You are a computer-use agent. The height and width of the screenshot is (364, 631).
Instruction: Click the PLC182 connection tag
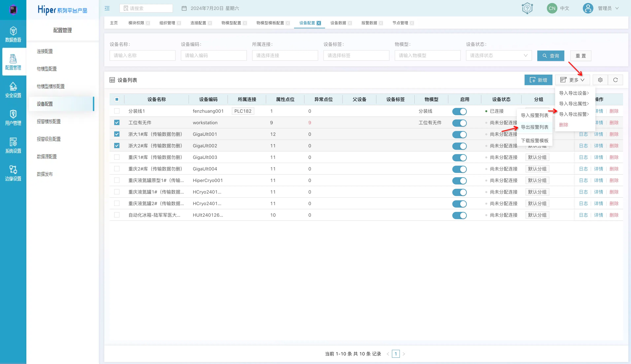pyautogui.click(x=243, y=111)
